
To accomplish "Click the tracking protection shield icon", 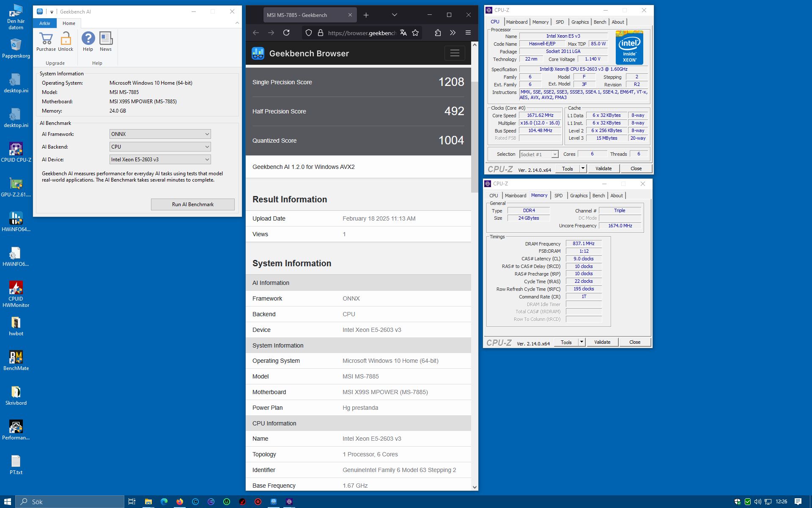I will click(309, 33).
